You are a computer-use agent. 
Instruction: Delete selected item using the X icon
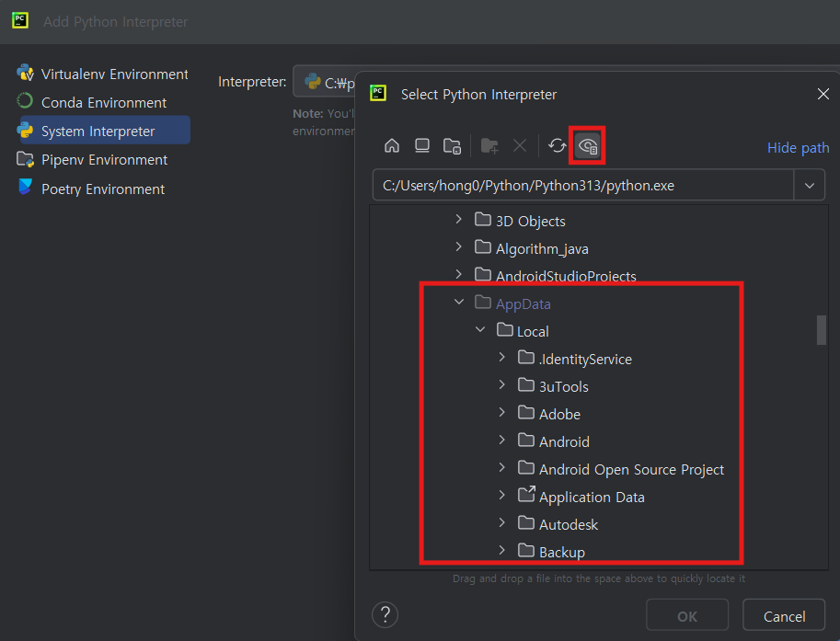[x=520, y=145]
